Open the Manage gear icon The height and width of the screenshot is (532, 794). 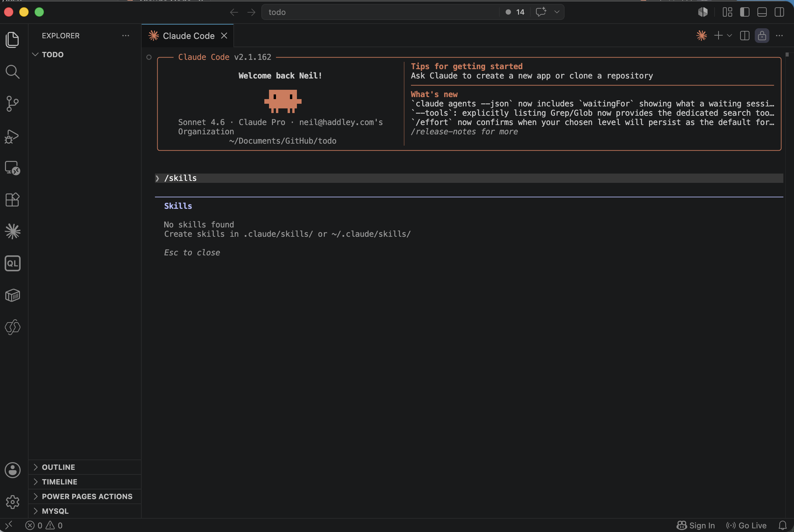tap(13, 502)
